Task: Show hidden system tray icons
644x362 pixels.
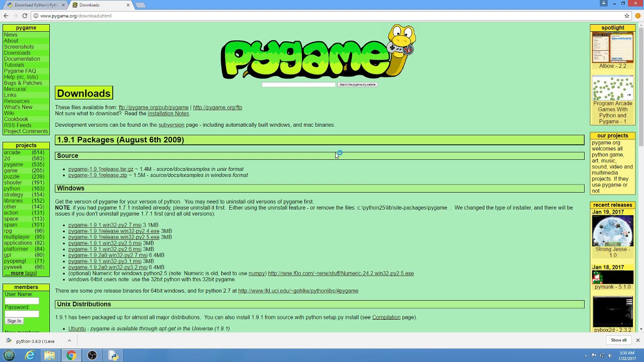Action: tap(586, 355)
